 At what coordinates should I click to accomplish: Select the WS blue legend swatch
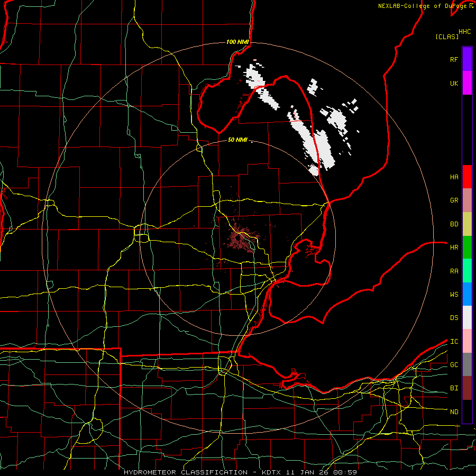pos(467,294)
